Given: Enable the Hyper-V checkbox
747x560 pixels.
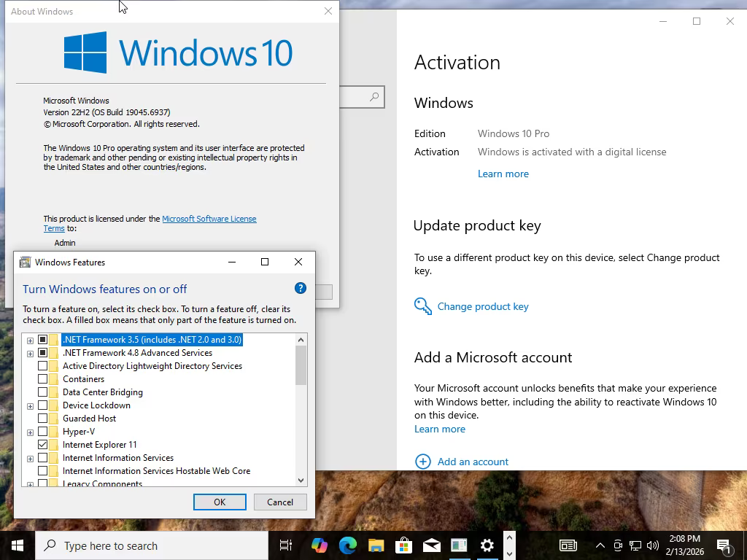Looking at the screenshot, I should point(42,432).
